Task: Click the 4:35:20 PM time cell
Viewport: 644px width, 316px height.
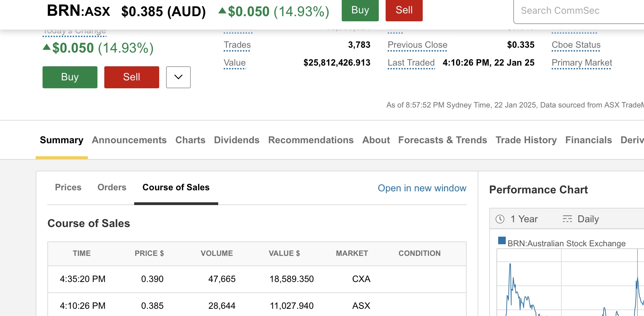Action: 83,279
